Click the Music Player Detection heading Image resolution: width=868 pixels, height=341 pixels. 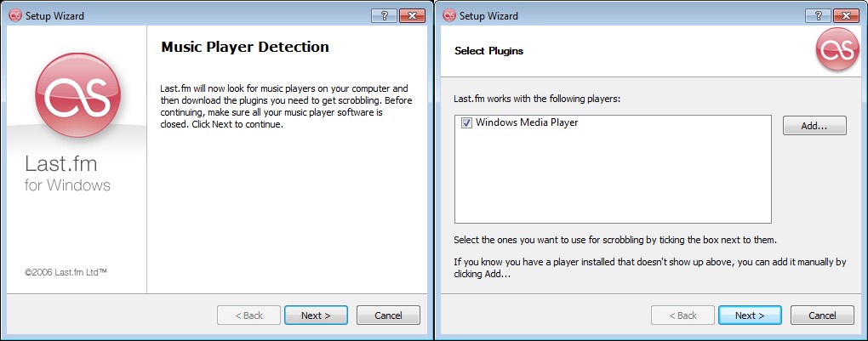[x=244, y=47]
